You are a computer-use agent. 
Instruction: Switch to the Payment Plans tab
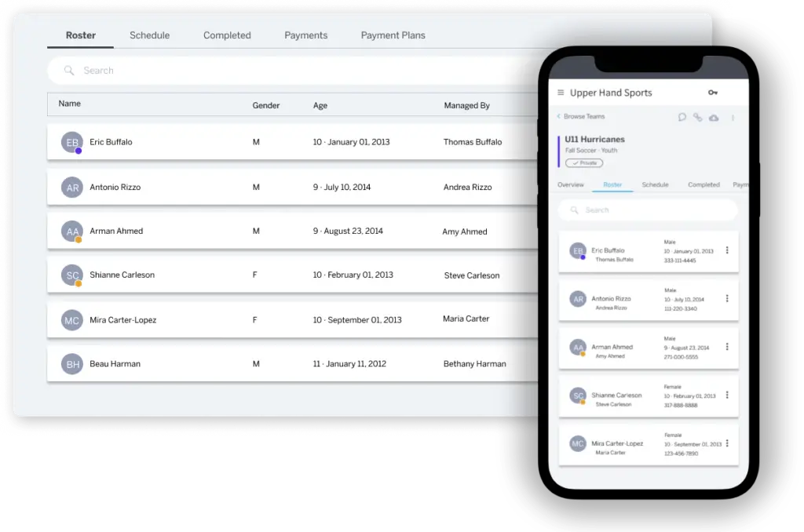click(x=393, y=35)
